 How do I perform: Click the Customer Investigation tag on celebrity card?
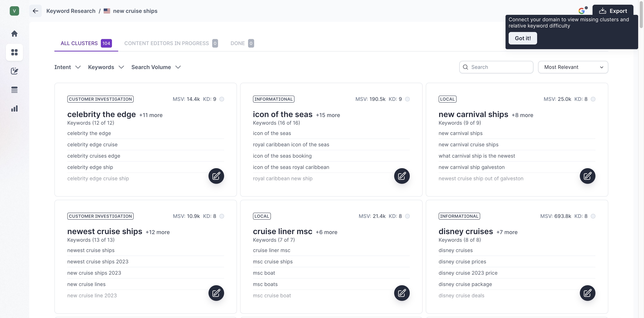100,99
